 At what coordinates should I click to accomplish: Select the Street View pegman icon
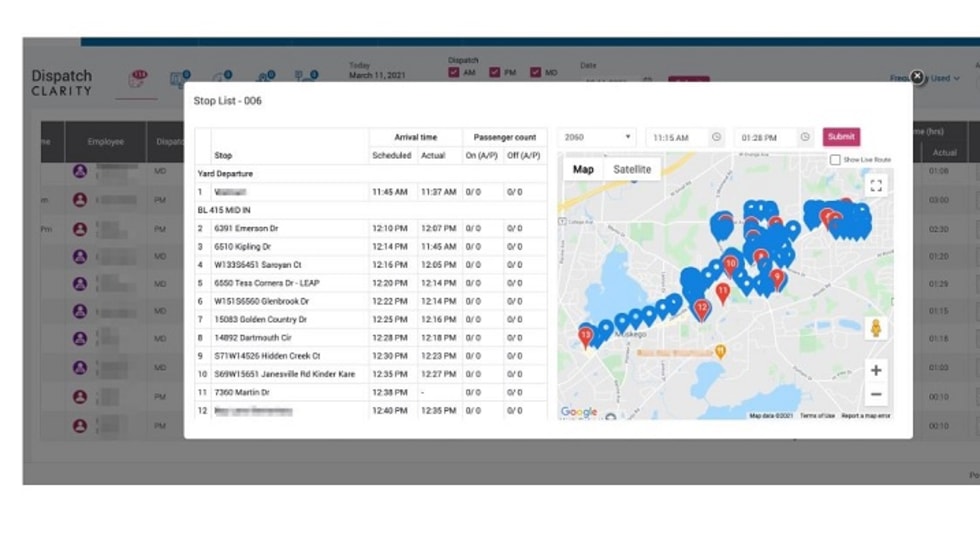[876, 329]
